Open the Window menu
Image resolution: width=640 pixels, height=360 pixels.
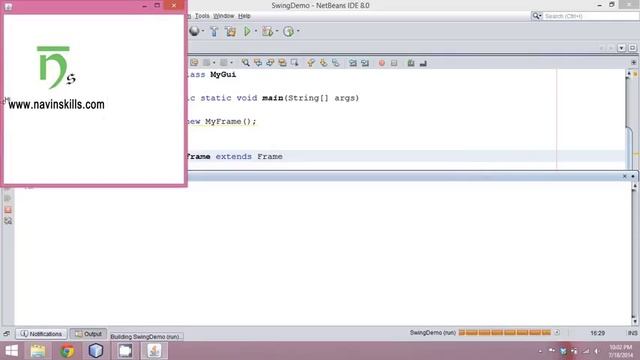[224, 16]
